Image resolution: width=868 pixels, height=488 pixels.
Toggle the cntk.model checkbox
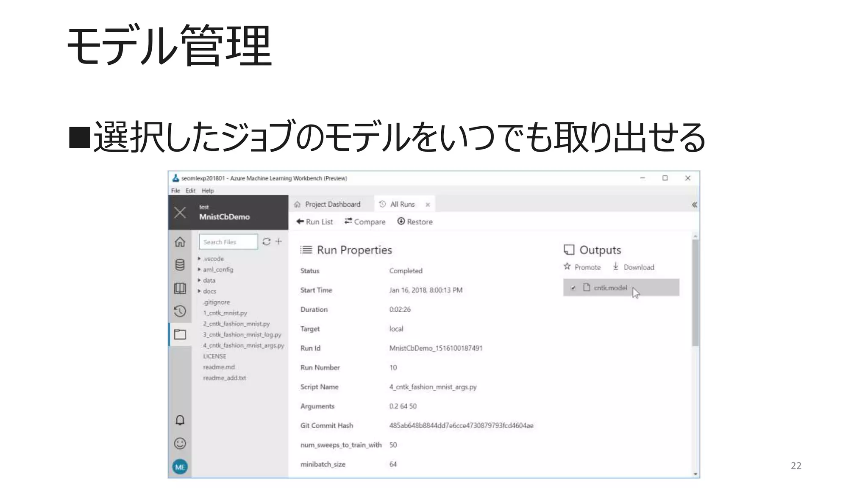(x=573, y=288)
